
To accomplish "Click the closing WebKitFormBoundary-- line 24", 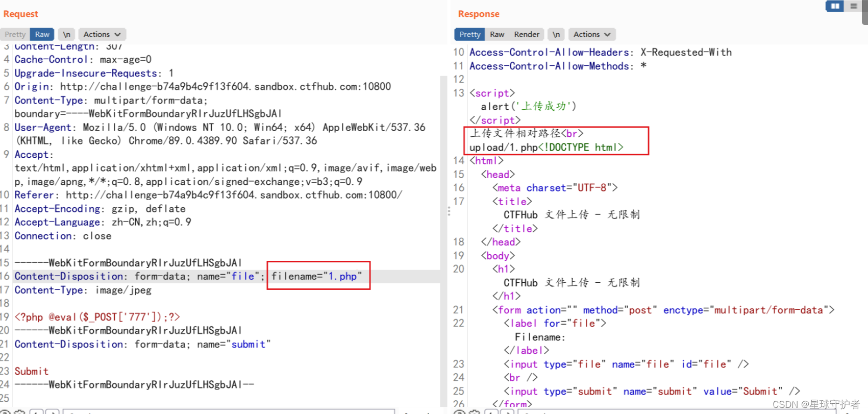I will click(x=134, y=384).
